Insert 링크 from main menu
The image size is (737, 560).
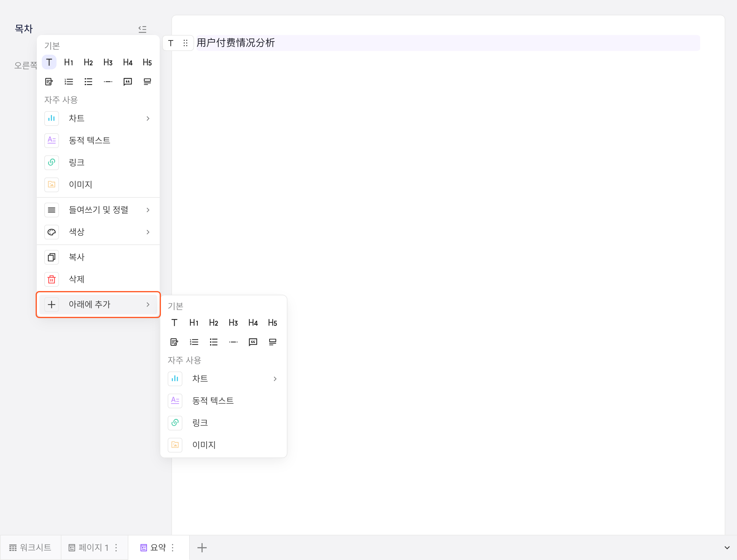pos(98,163)
